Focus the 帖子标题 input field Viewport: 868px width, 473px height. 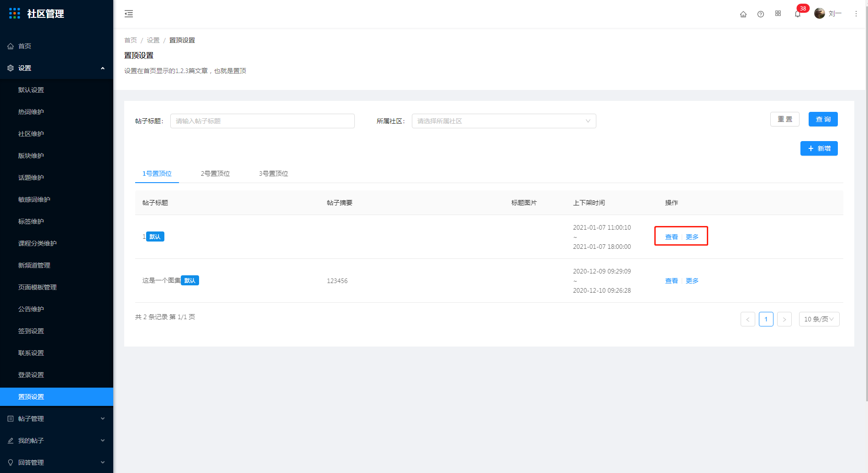(x=263, y=121)
